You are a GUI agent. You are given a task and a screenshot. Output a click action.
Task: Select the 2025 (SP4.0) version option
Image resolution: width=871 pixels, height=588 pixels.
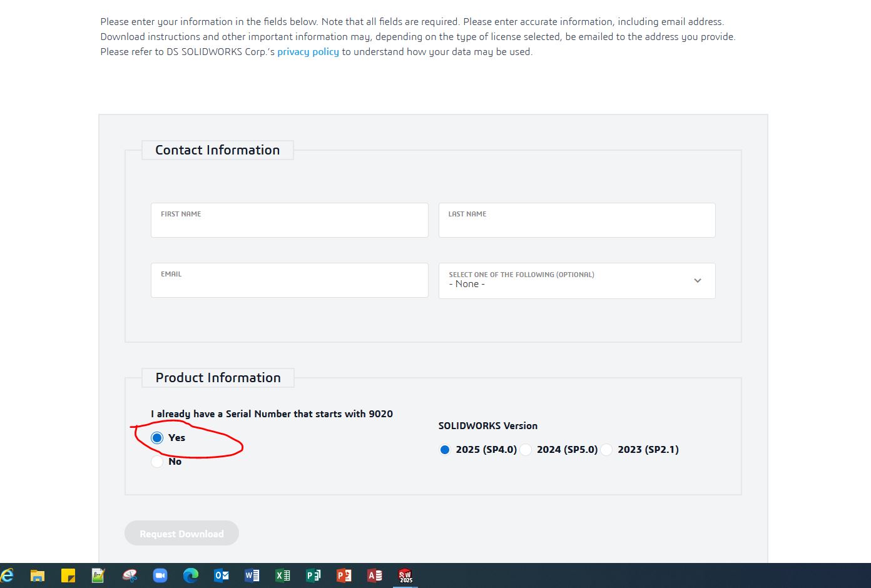pyautogui.click(x=445, y=450)
